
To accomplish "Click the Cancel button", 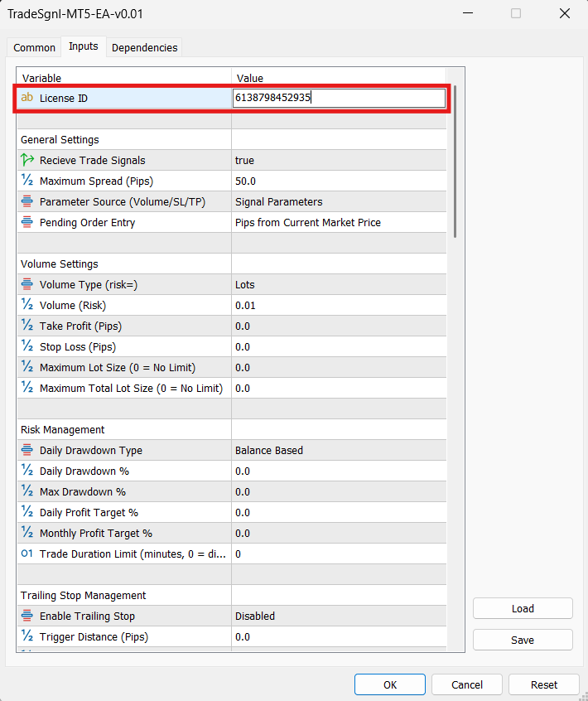I will click(x=467, y=684).
